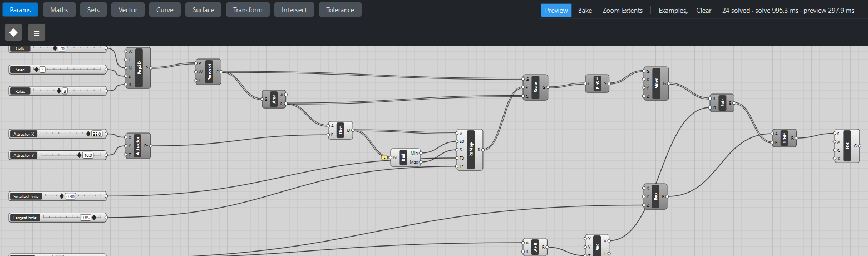
Task: Toggle the Preview button
Action: [x=556, y=11]
